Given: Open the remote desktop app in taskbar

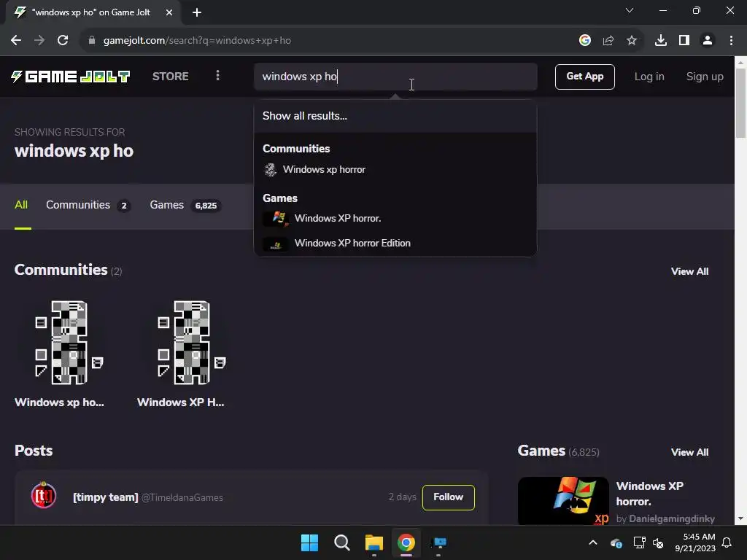Looking at the screenshot, I should pyautogui.click(x=438, y=542).
